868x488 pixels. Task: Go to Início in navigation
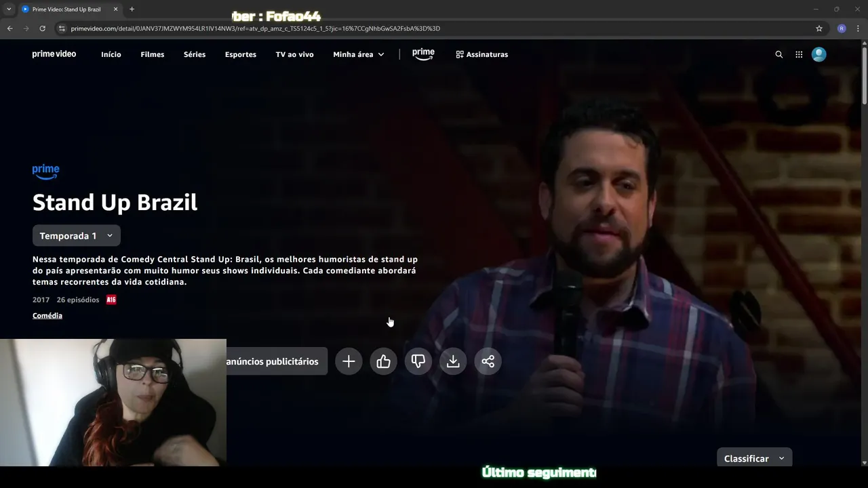point(111,54)
